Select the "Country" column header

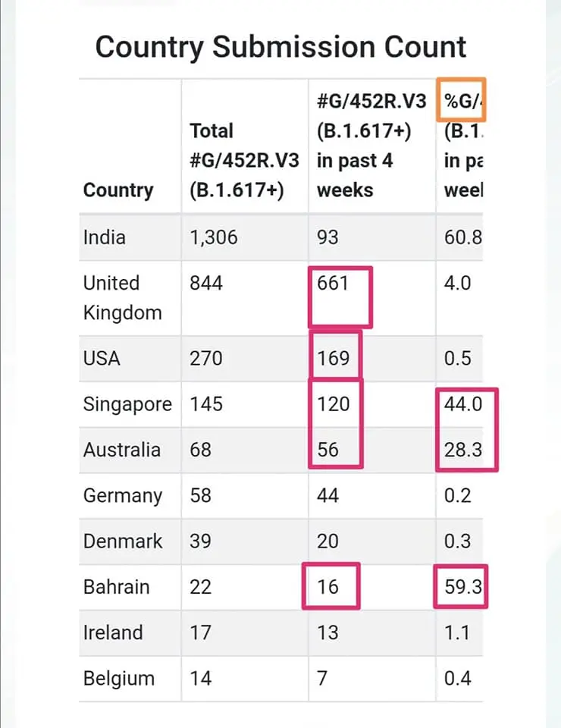click(118, 190)
